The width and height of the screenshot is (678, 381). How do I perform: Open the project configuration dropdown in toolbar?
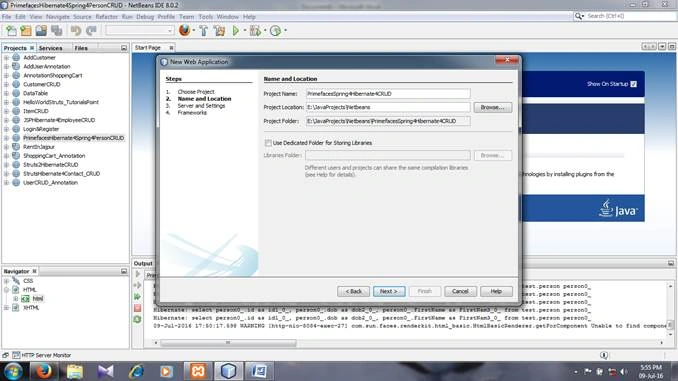[x=140, y=30]
